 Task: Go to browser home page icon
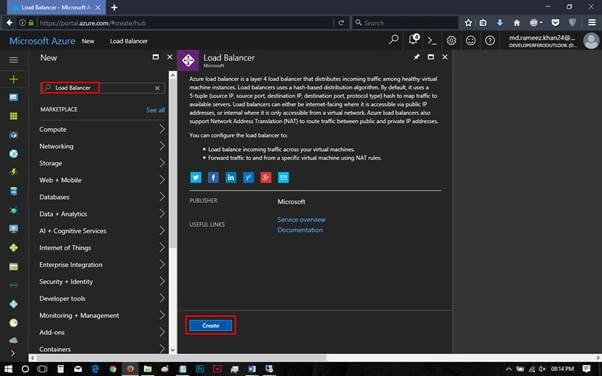(517, 23)
